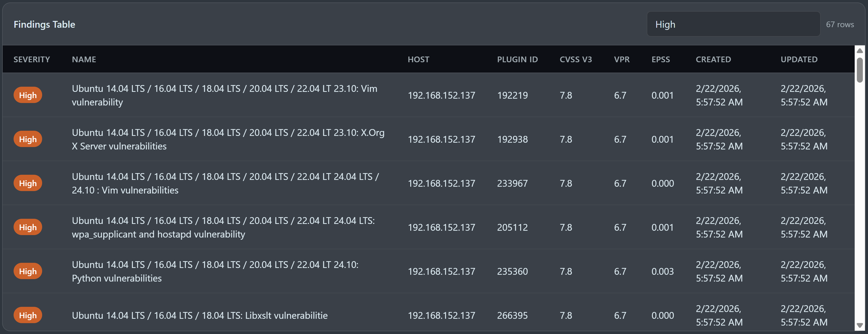Sort by the CVSS V3 column header
This screenshot has height=334, width=868.
pyautogui.click(x=575, y=60)
